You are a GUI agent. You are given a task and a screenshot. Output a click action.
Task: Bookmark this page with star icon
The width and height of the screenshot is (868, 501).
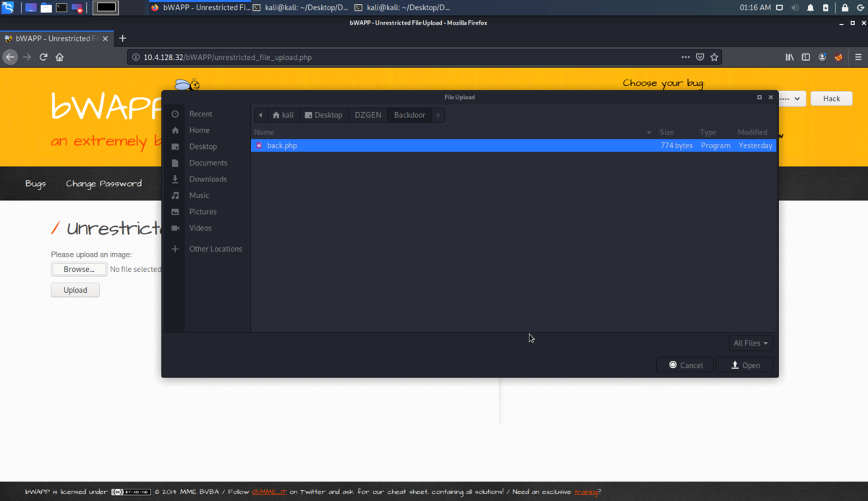[x=715, y=57]
